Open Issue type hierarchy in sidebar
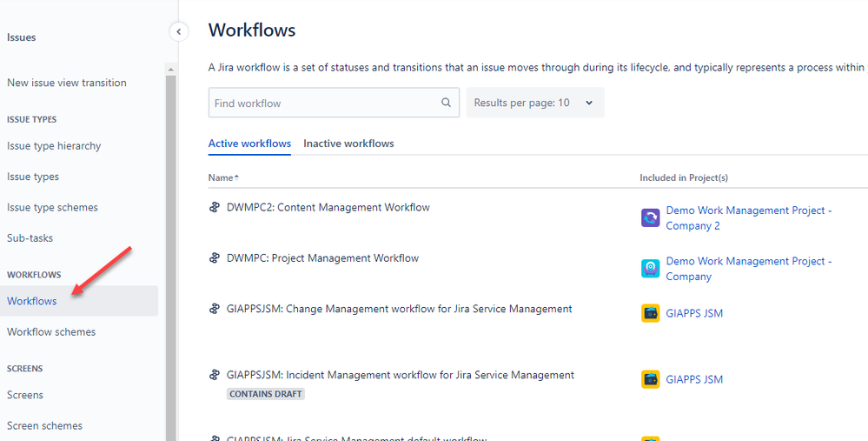The height and width of the screenshot is (441, 868). coord(54,146)
